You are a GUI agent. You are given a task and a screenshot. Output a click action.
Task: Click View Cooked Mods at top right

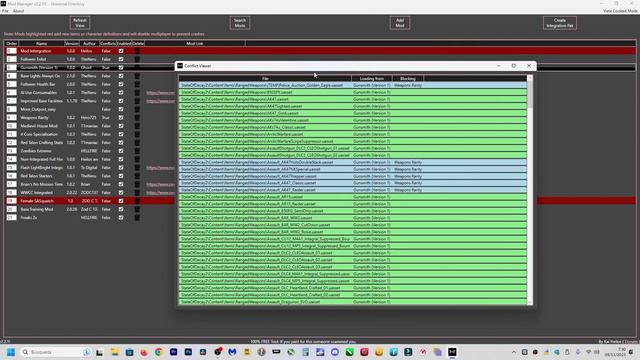[x=620, y=11]
